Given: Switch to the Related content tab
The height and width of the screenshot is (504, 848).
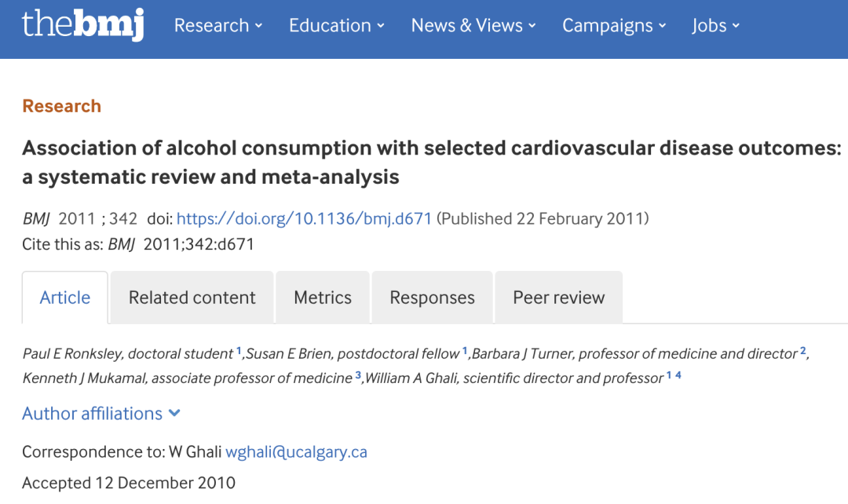Looking at the screenshot, I should pyautogui.click(x=192, y=298).
